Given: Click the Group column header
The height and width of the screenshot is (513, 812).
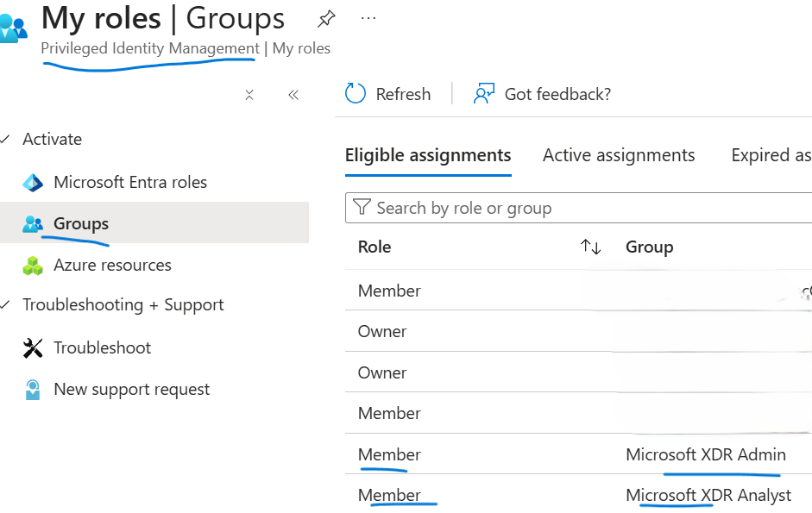Looking at the screenshot, I should (x=650, y=247).
